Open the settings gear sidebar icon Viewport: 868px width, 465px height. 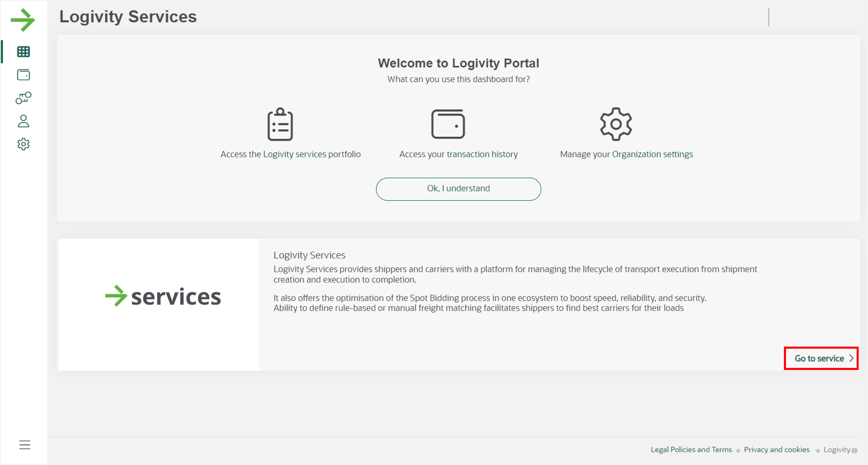24,144
